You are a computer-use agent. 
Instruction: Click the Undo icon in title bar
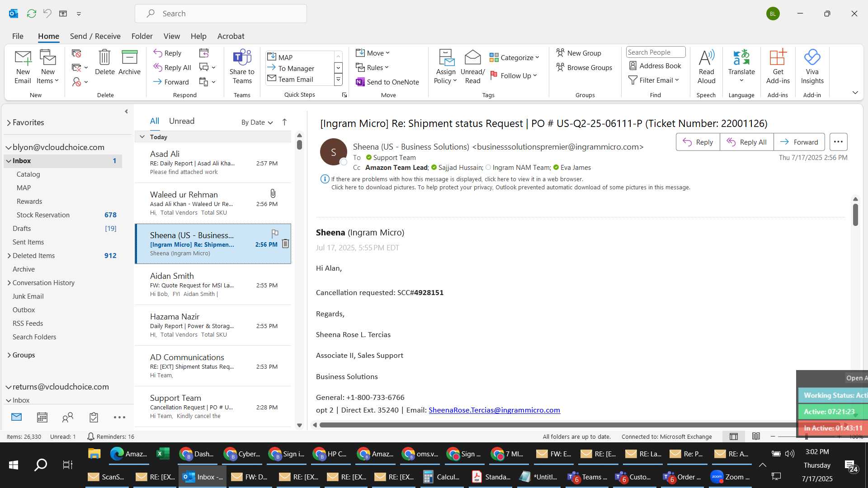tap(47, 14)
